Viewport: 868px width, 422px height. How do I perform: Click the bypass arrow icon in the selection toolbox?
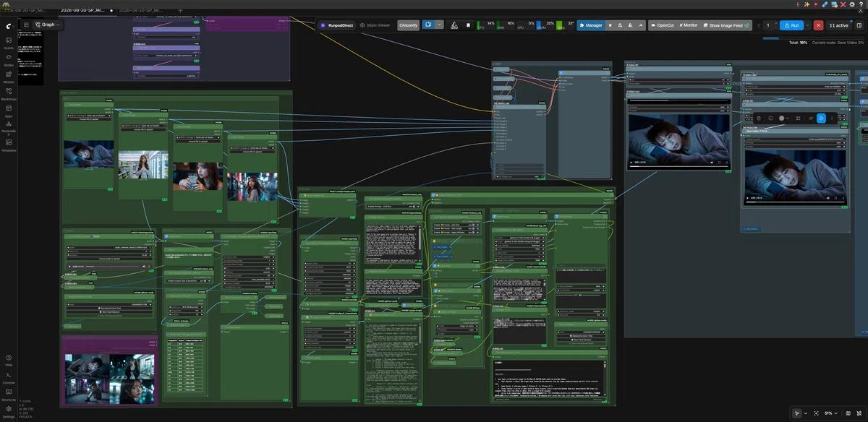tap(811, 118)
